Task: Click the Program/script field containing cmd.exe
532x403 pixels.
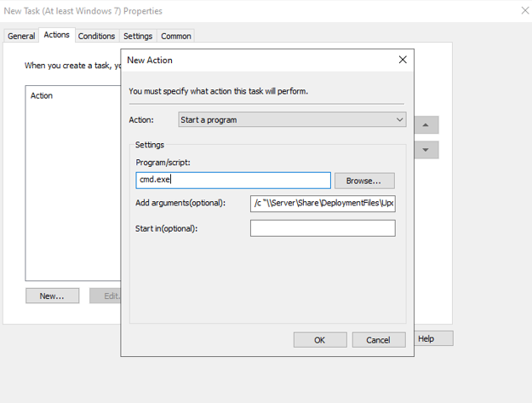Action: coord(233,180)
